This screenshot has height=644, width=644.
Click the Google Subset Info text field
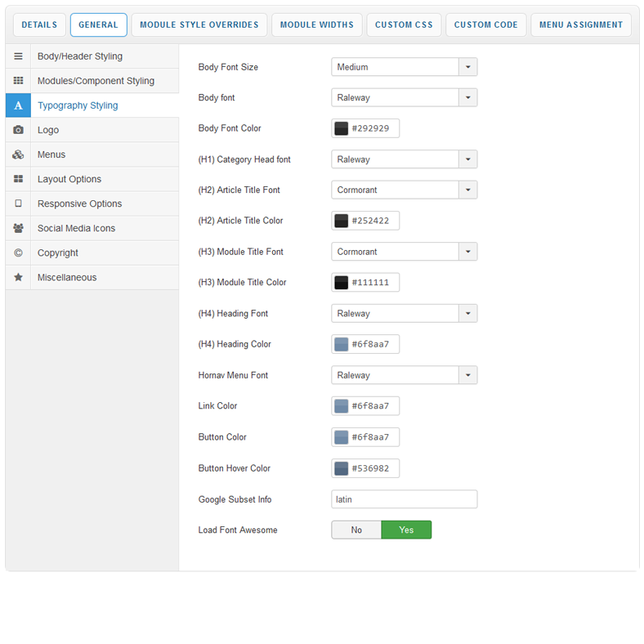tap(404, 499)
